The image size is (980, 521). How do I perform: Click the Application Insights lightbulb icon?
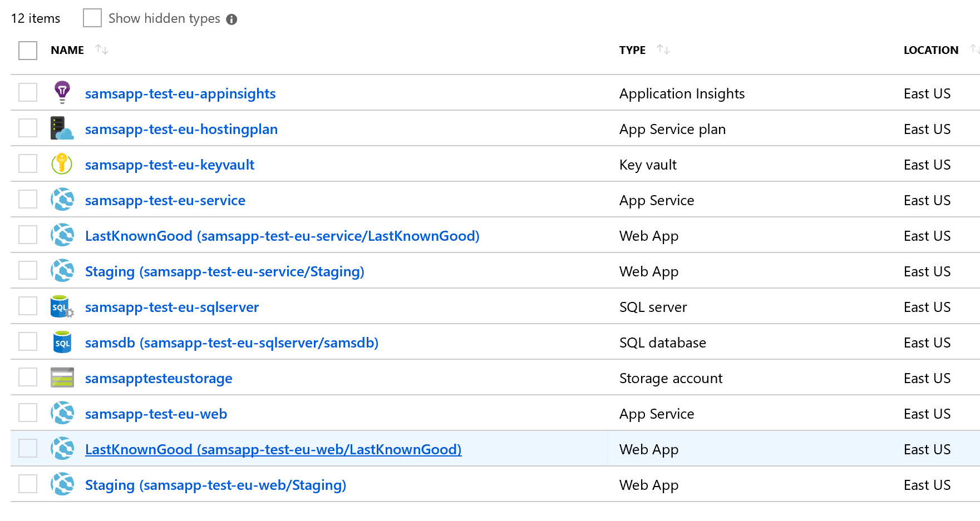pos(62,92)
